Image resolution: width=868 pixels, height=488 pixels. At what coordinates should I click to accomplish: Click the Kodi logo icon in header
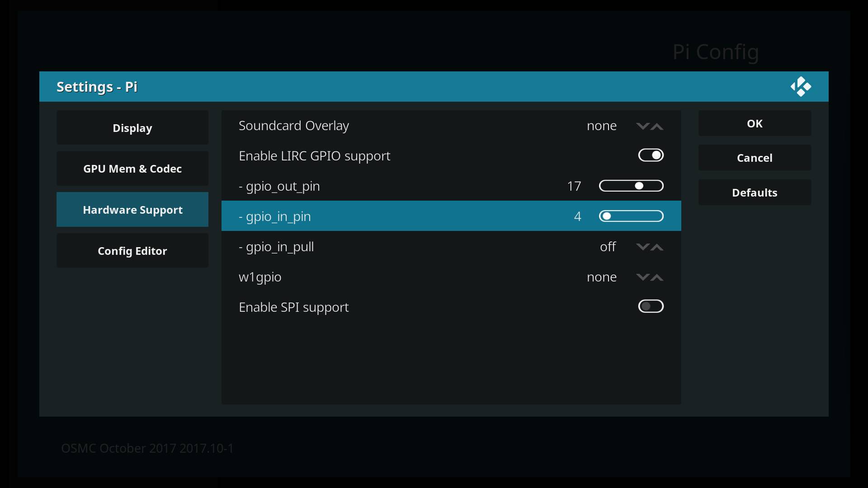801,86
